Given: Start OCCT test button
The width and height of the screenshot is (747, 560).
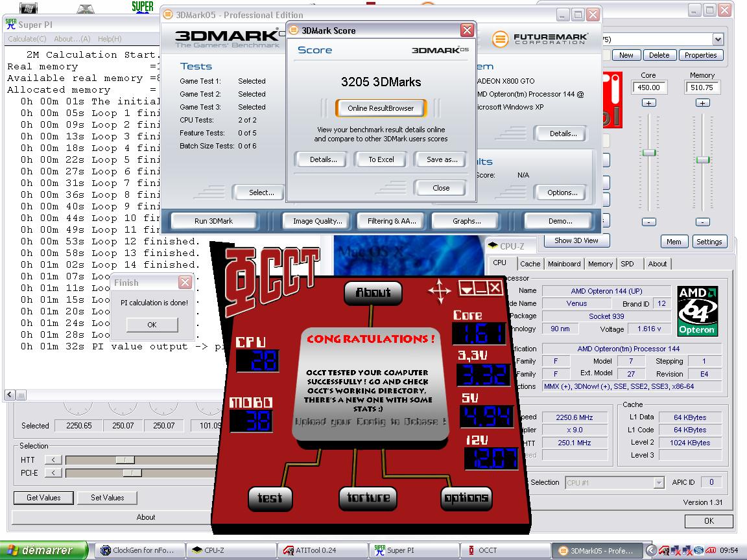Looking at the screenshot, I should pyautogui.click(x=270, y=498).
